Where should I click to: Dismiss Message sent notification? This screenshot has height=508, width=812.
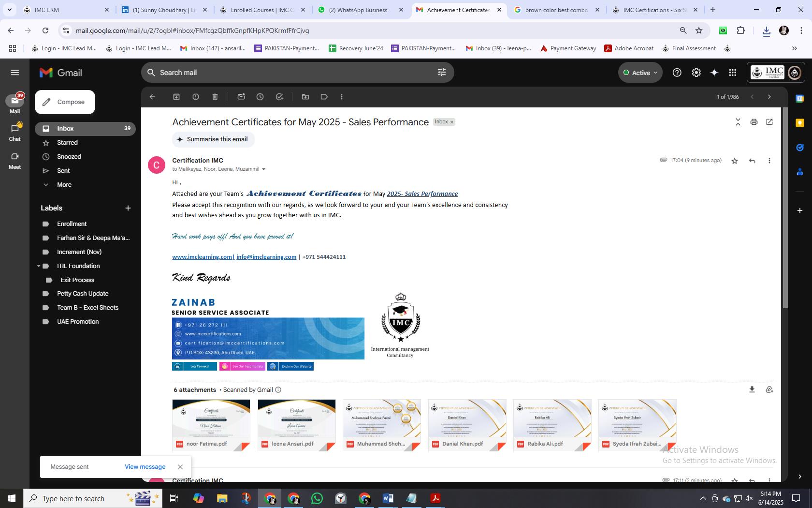(180, 467)
